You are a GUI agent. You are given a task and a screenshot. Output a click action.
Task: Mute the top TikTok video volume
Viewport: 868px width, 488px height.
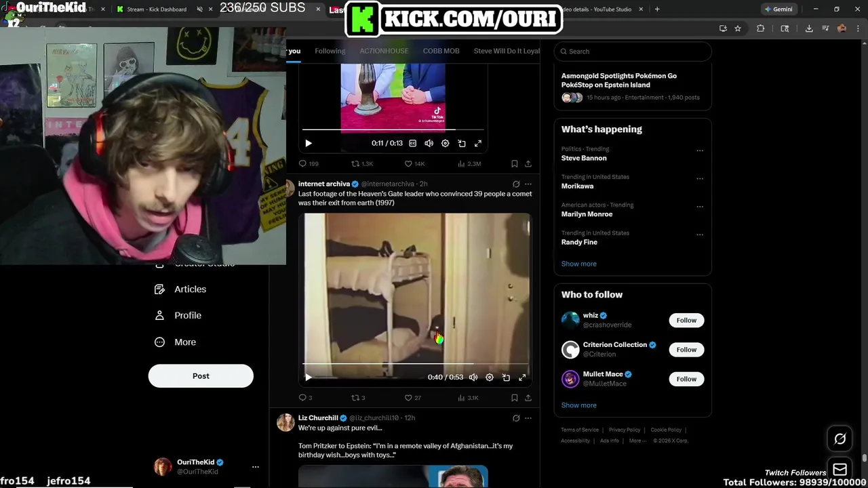pyautogui.click(x=429, y=143)
